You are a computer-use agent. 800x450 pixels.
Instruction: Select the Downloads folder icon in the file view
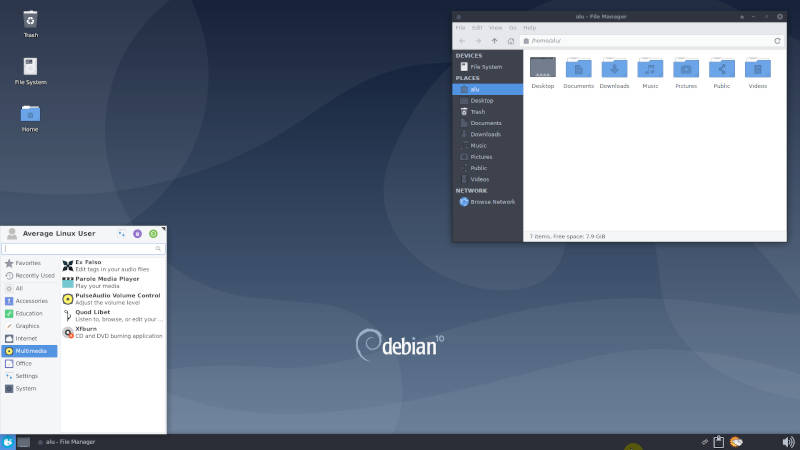click(x=614, y=67)
